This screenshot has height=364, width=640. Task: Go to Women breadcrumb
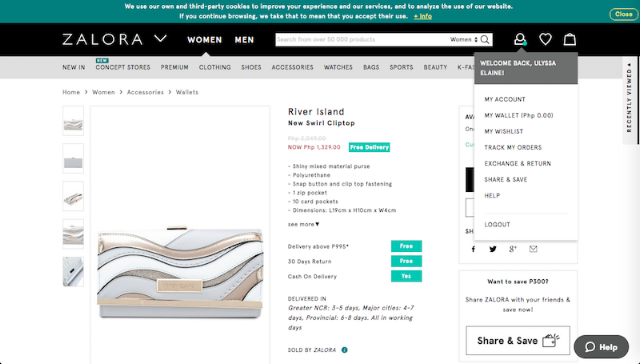coord(103,92)
